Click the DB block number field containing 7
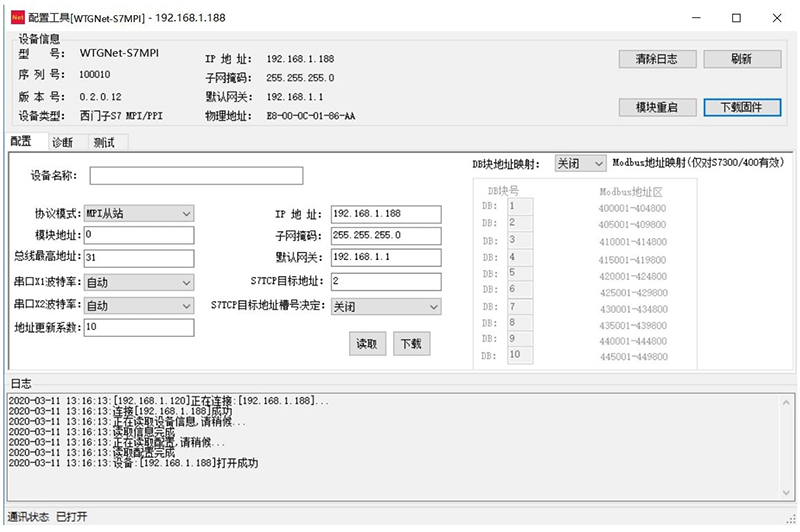This screenshot has height=532, width=800. (520, 307)
